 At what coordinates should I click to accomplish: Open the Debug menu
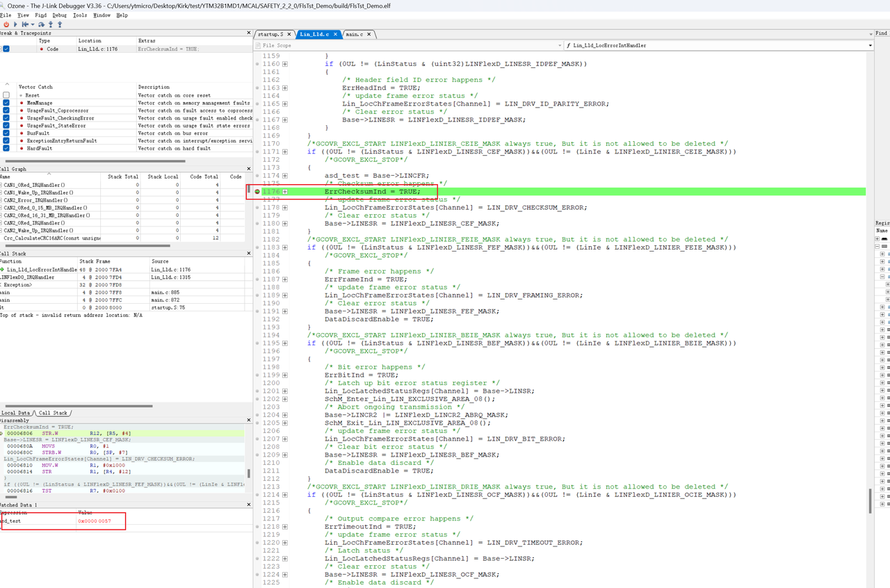pos(60,15)
